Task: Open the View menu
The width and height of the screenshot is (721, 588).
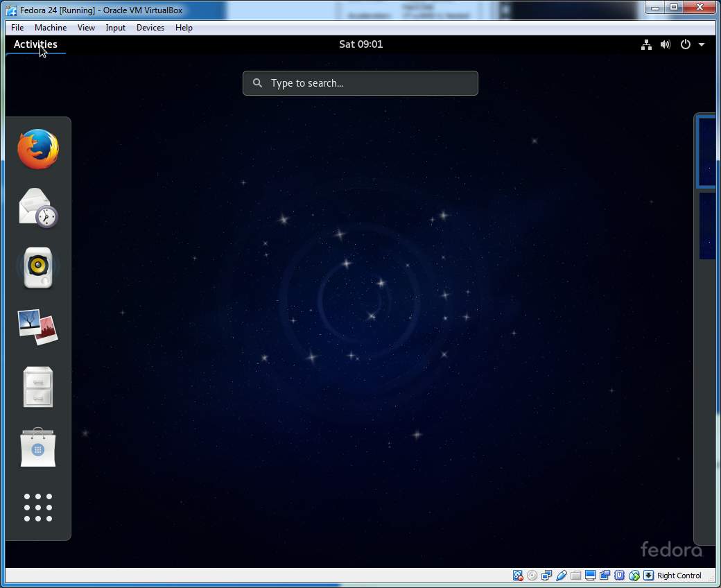Action: 86,28
